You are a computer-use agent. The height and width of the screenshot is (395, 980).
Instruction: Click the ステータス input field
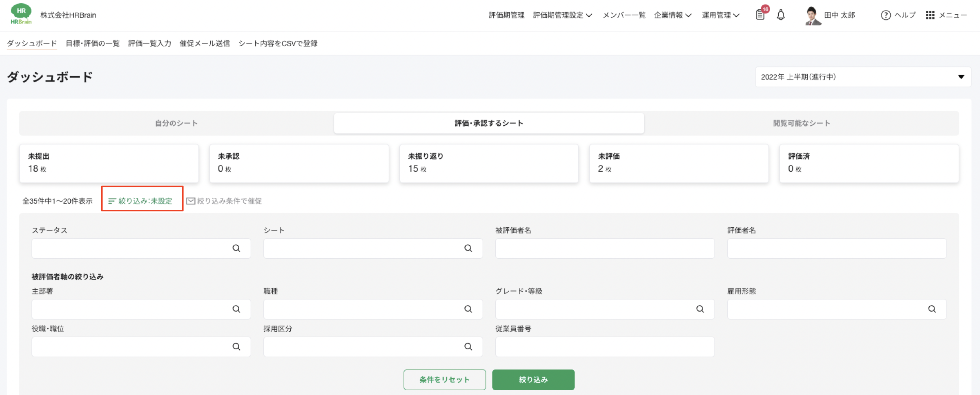141,248
